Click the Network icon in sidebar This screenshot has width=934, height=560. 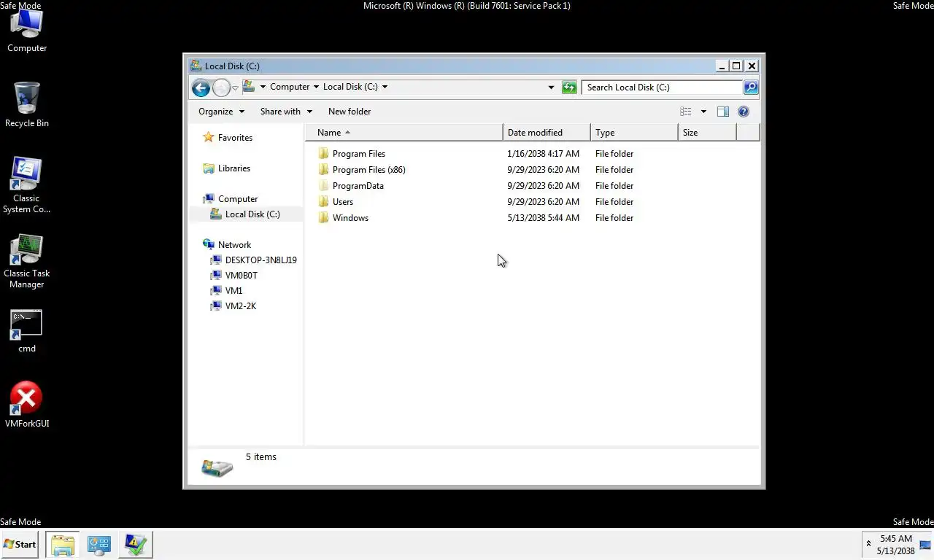[x=209, y=245]
